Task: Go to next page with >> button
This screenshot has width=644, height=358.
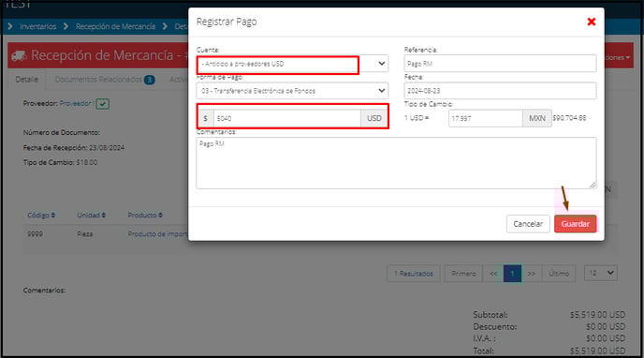Action: (532, 274)
